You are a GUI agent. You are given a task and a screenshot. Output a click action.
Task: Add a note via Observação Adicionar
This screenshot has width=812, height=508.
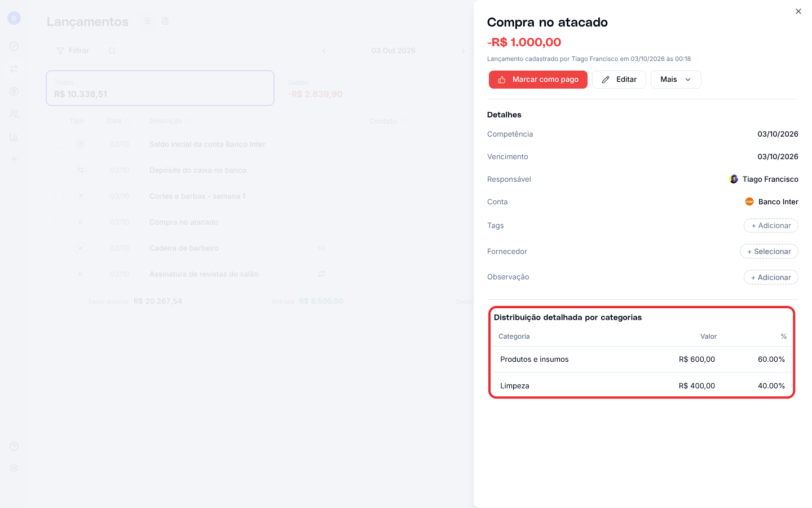[x=771, y=277]
